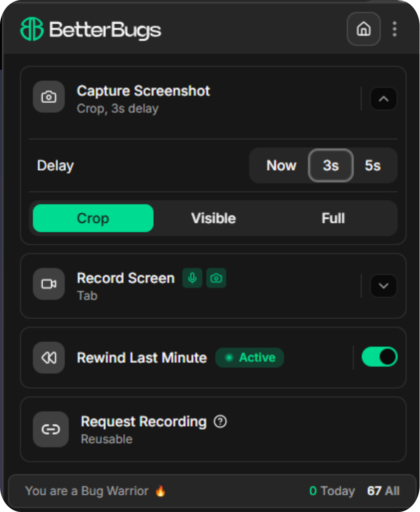Switch to Full capture mode
The height and width of the screenshot is (512, 420).
coord(333,218)
